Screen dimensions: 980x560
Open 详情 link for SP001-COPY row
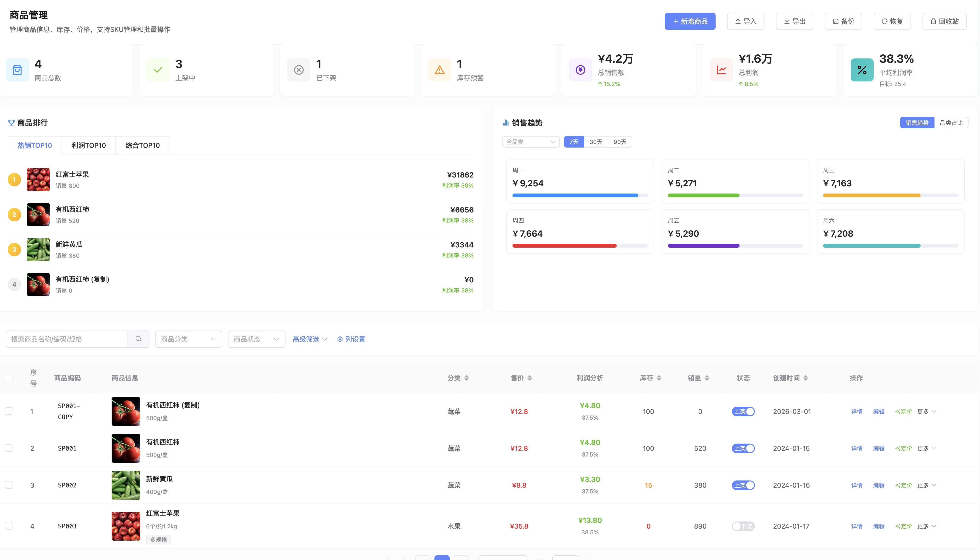pyautogui.click(x=857, y=411)
